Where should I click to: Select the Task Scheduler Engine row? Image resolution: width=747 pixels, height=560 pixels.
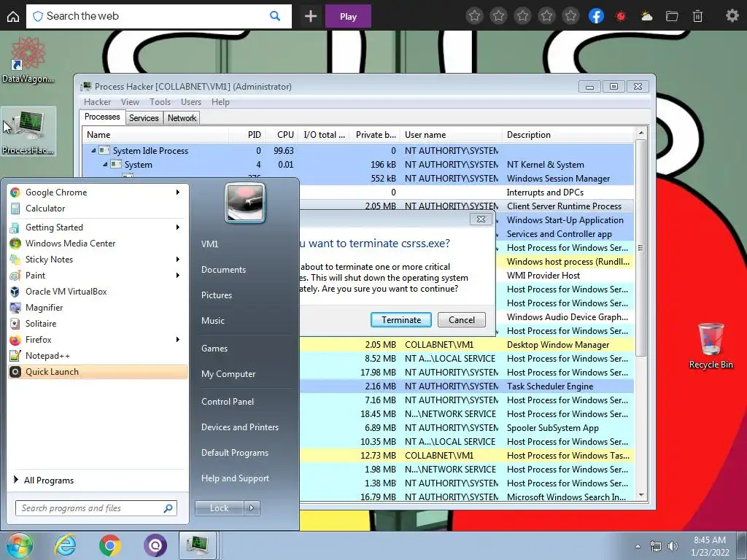(467, 386)
